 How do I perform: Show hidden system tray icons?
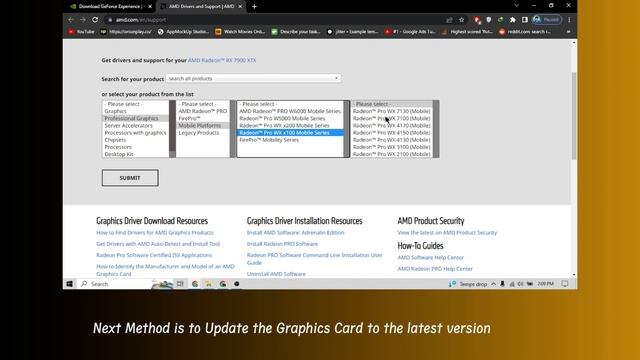pos(493,284)
